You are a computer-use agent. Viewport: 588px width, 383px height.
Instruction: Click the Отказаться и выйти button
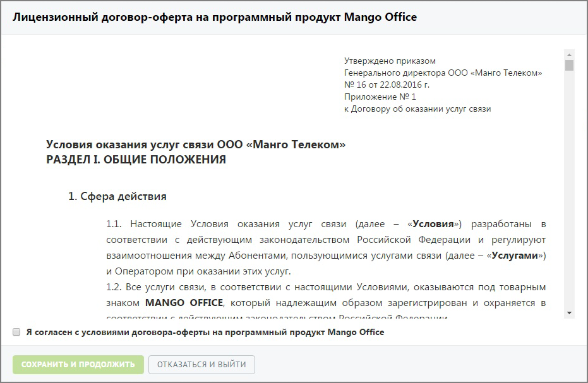point(201,364)
